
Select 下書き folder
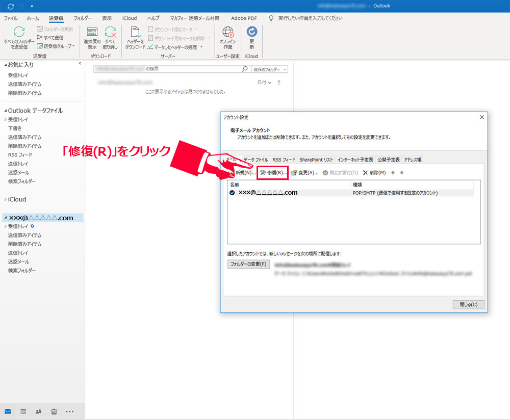(15, 128)
